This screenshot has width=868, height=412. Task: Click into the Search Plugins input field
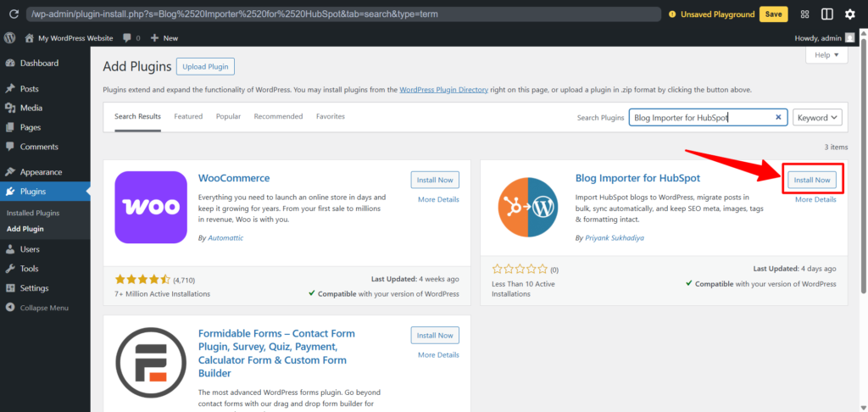point(700,118)
